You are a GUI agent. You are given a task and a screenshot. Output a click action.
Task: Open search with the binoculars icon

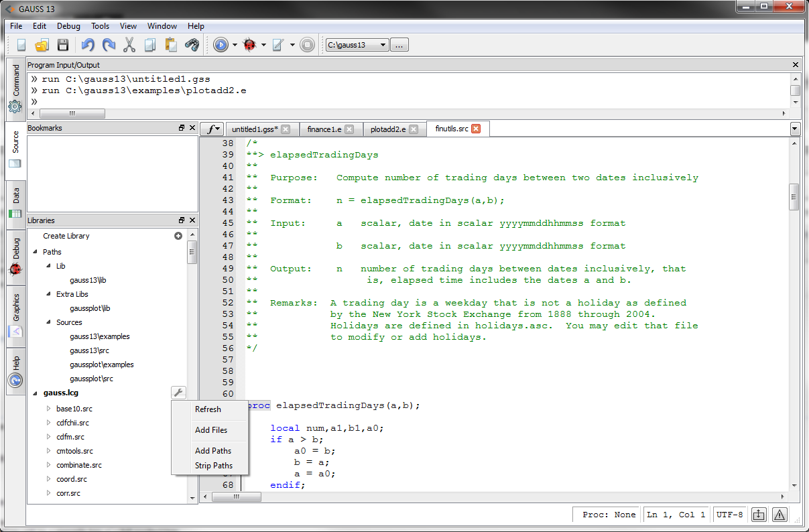(192, 45)
